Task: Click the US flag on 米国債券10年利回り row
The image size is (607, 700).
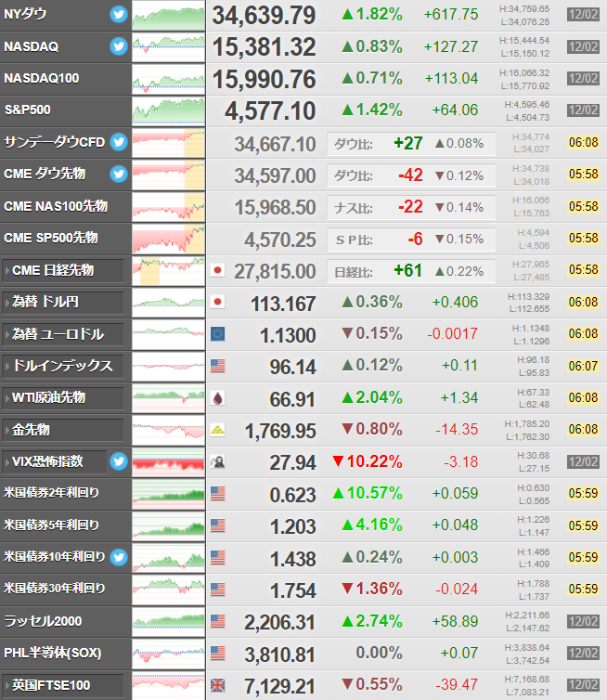Action: click(x=217, y=558)
